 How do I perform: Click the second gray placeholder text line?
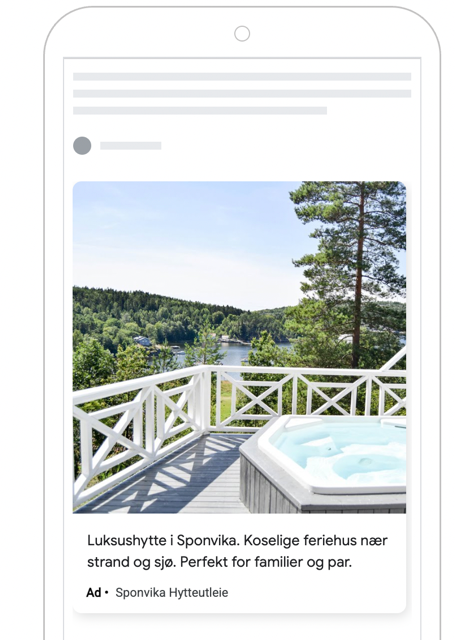(242, 93)
